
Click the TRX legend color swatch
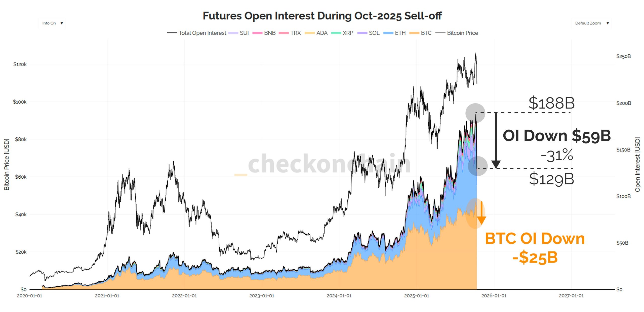[x=284, y=33]
